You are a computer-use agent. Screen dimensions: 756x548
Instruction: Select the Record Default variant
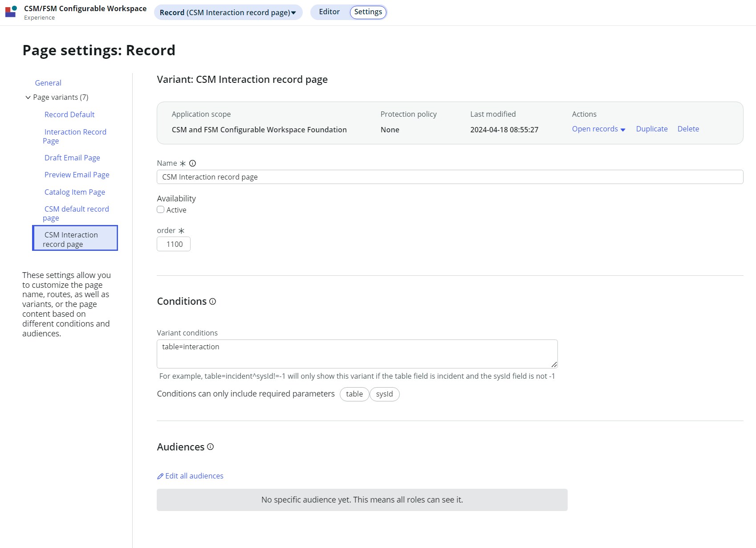point(69,115)
